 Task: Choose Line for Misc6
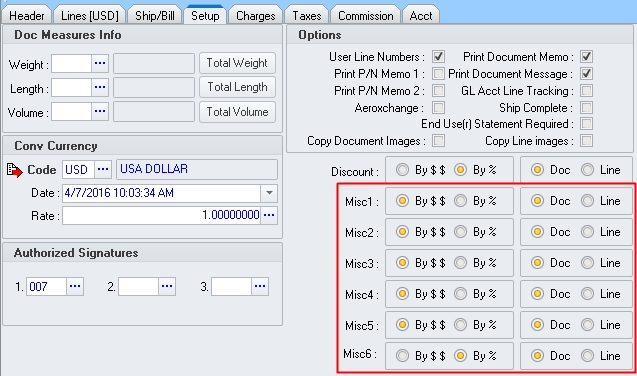pos(587,356)
